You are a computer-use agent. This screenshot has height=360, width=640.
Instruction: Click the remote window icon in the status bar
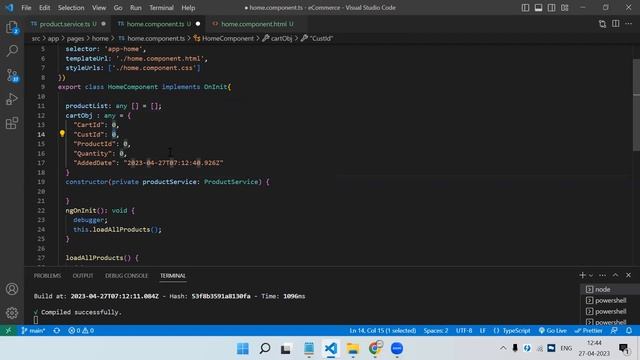tap(8, 330)
